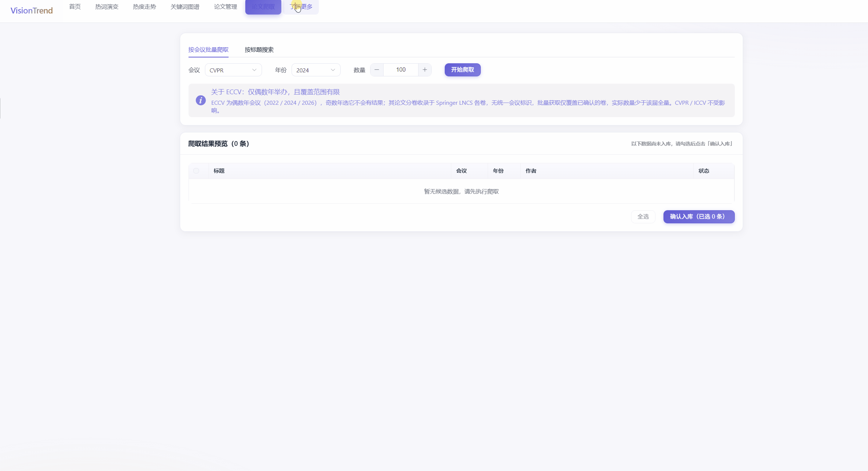The image size is (868, 471).
Task: Decrease 数量 with the minus button
Action: 377,70
